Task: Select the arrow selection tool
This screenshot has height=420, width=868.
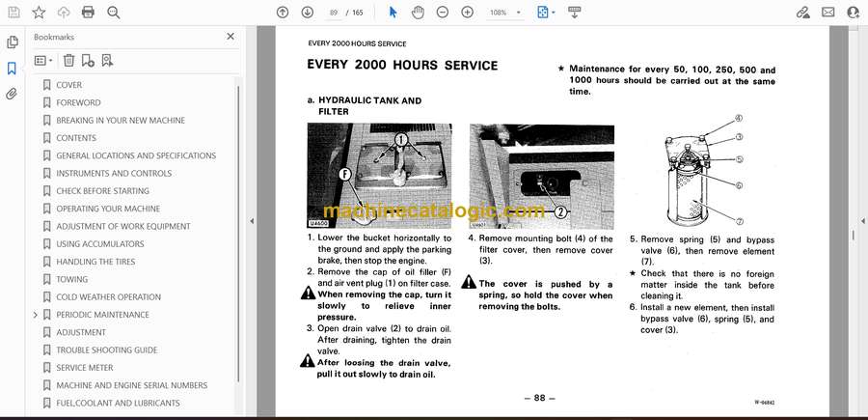Action: pos(393,13)
